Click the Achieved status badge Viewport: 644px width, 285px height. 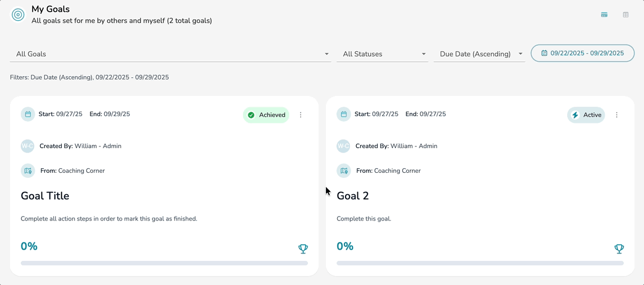(266, 115)
